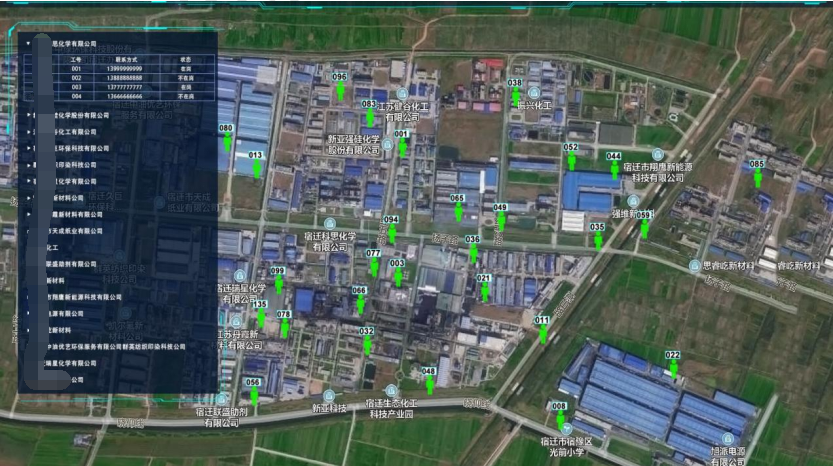Collapse the expanded first company in list
Image resolution: width=833 pixels, height=466 pixels.
28,44
